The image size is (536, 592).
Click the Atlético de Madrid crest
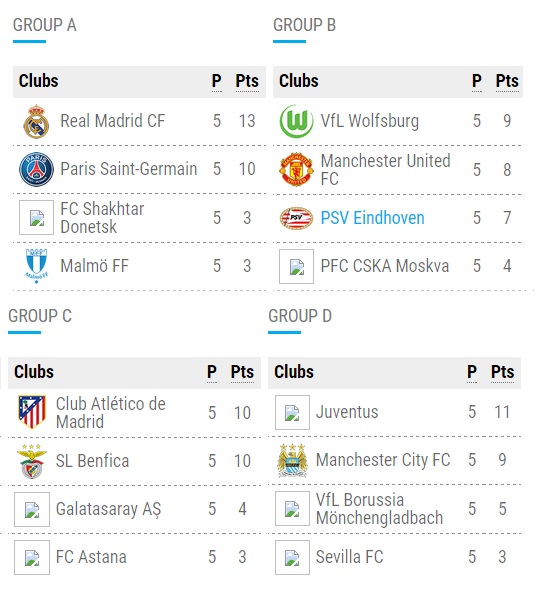[x=32, y=412]
